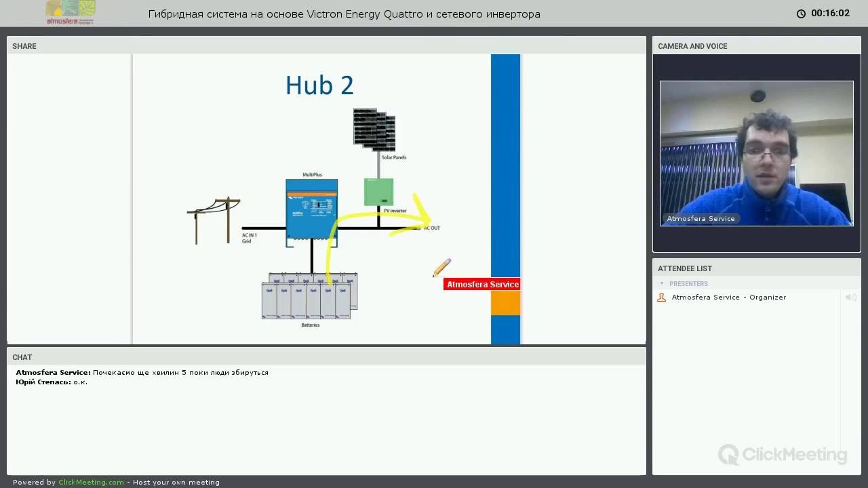The image size is (868, 488).
Task: Click the "Solar Panels" caption on the slide
Action: (x=394, y=157)
